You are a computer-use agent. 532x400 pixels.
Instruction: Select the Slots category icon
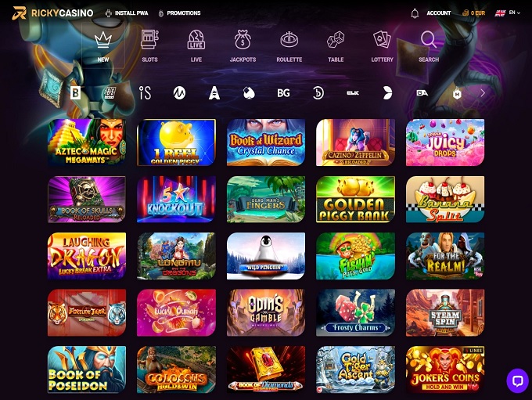tap(149, 39)
